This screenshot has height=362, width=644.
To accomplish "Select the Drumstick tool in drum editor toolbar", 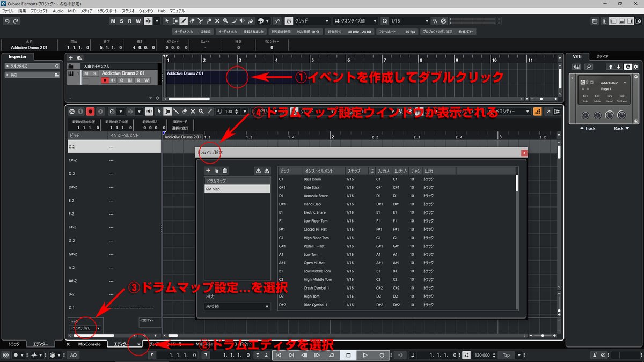I will (x=175, y=112).
